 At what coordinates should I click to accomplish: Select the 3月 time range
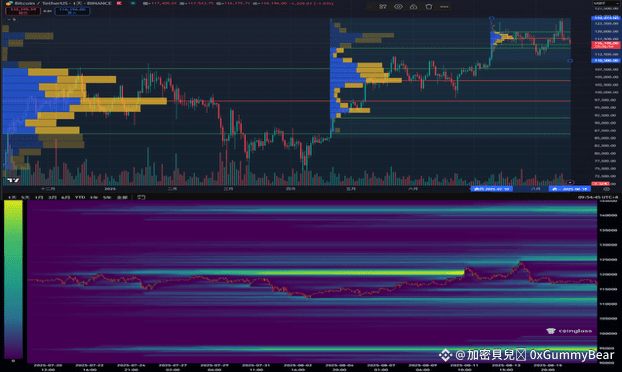coord(52,197)
